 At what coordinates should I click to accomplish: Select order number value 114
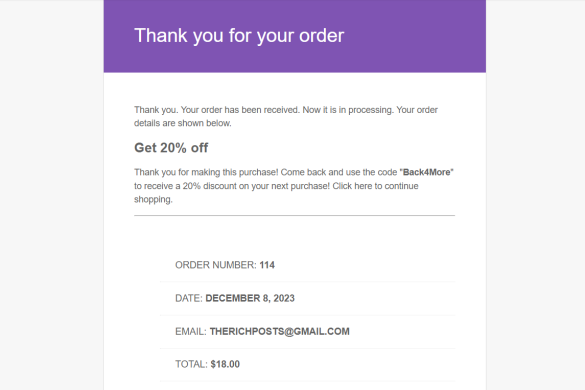267,265
